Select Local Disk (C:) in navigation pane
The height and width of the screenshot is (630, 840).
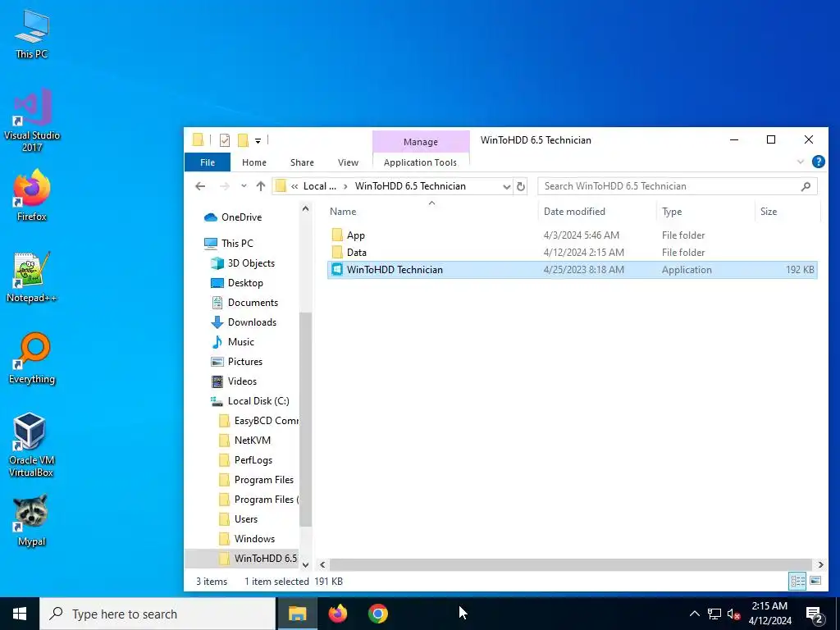[x=258, y=401]
